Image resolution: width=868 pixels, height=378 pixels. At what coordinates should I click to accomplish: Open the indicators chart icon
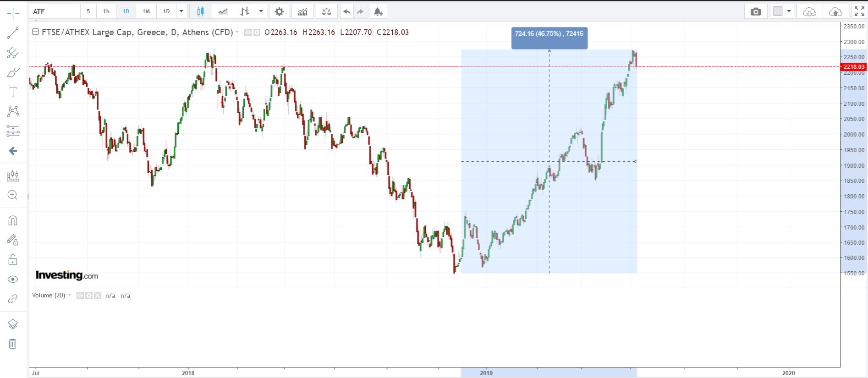[x=302, y=11]
